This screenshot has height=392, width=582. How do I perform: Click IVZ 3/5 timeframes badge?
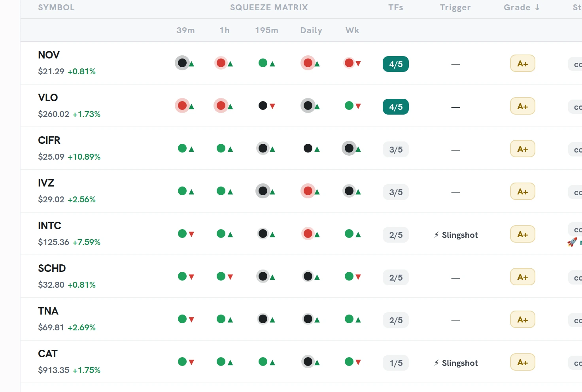pos(396,192)
